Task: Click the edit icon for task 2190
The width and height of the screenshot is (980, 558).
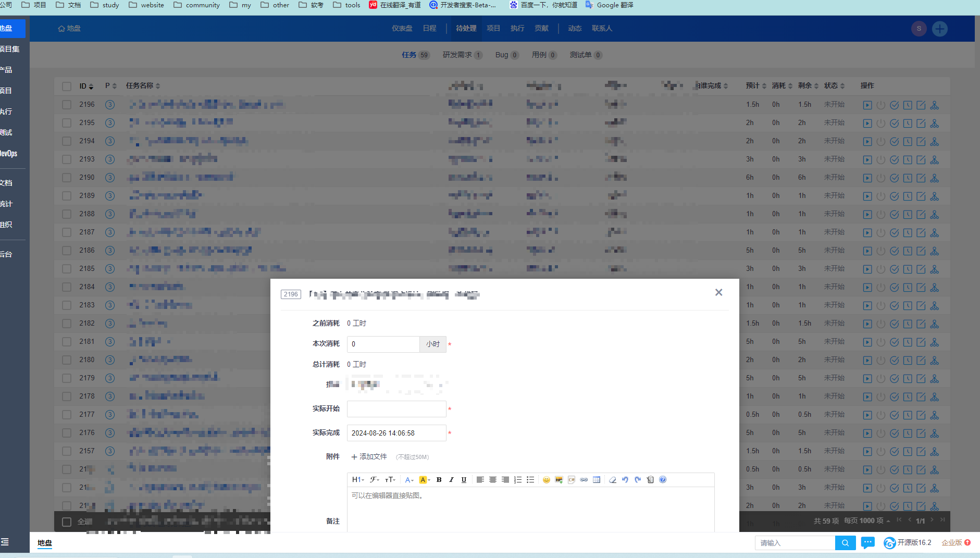Action: pos(921,178)
